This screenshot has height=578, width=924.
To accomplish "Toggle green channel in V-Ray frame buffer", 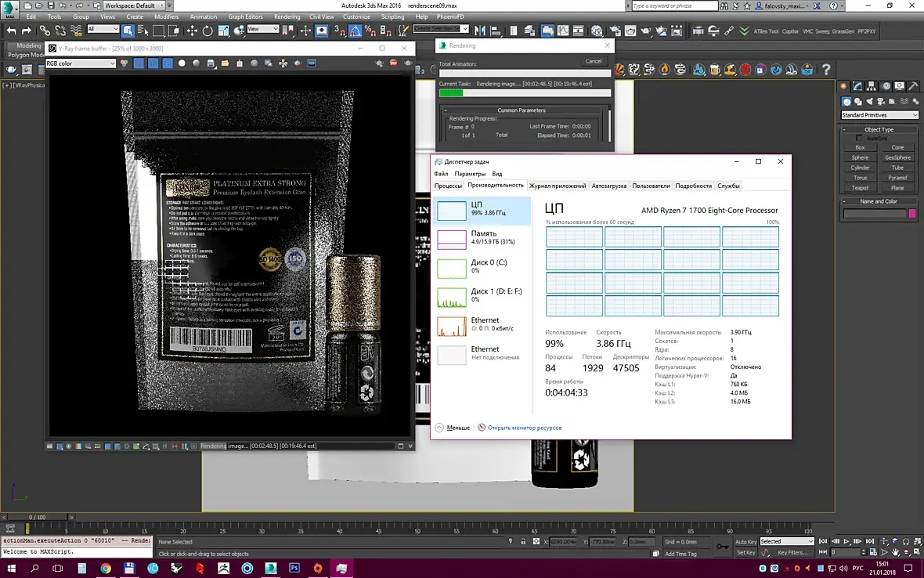I will (153, 63).
